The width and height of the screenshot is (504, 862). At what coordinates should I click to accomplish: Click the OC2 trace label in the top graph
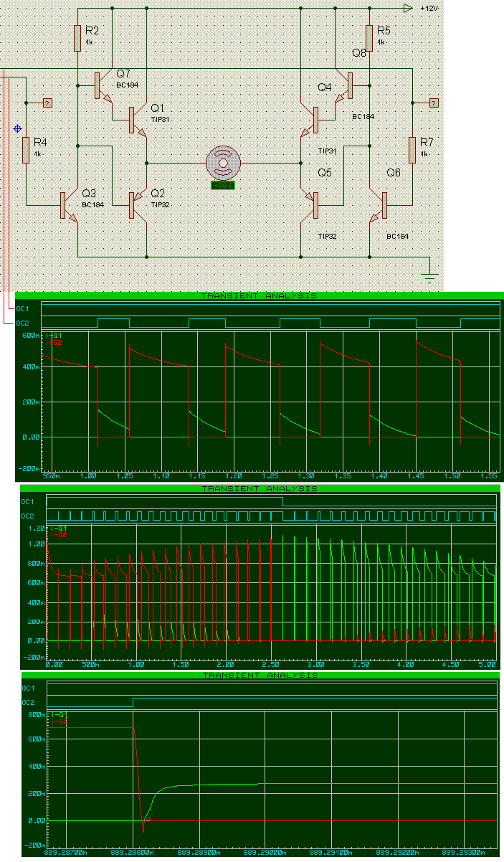[x=23, y=323]
